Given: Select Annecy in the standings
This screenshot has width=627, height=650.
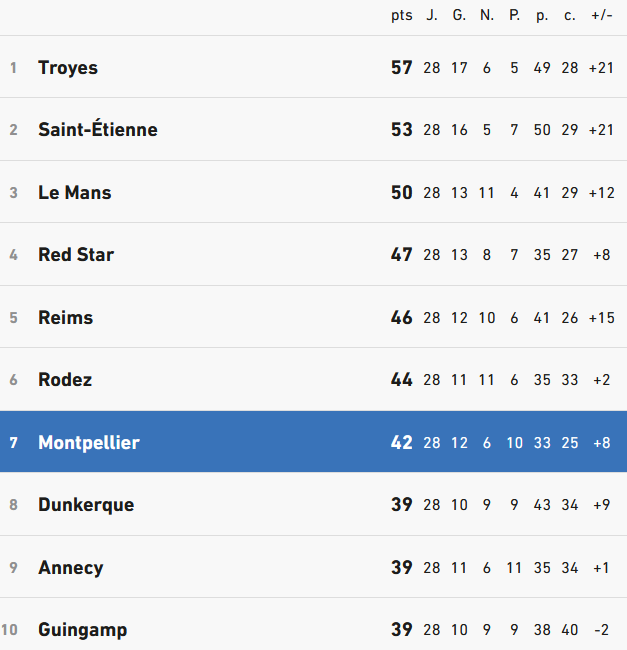Looking at the screenshot, I should [70, 568].
